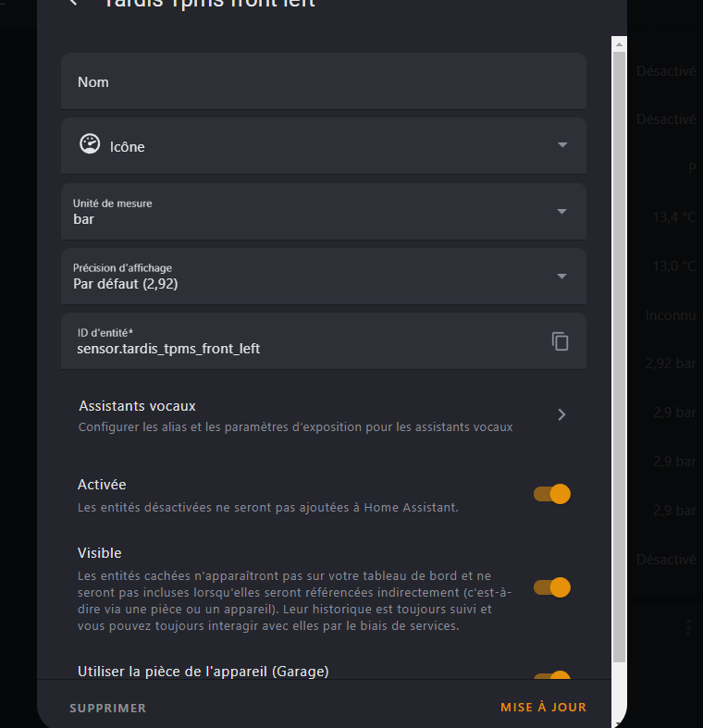703x728 pixels.
Task: Open the Icône picker dropdown arrow
Action: click(561, 145)
